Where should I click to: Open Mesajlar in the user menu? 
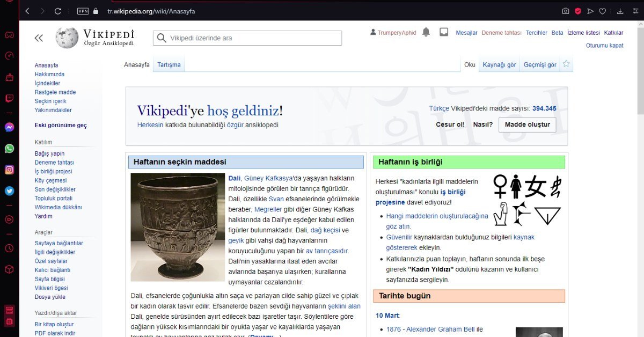[x=466, y=33]
